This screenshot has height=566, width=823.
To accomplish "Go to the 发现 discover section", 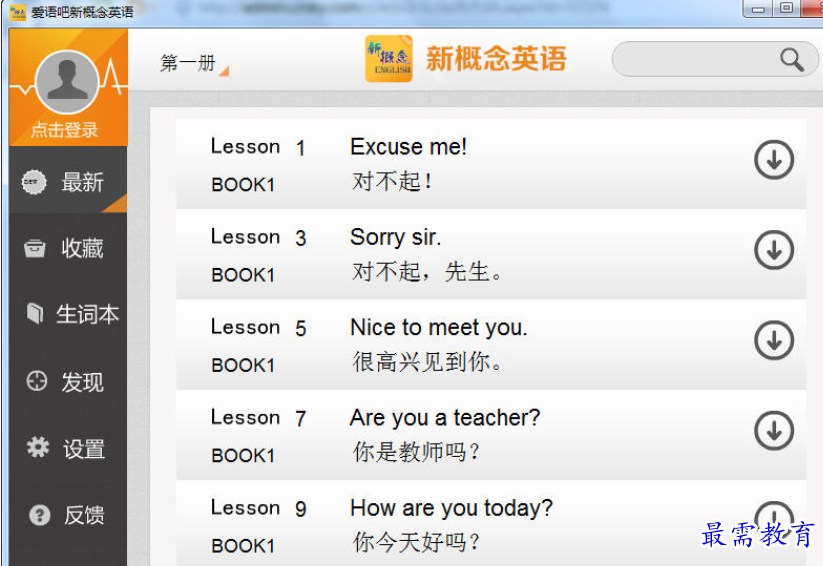I will click(68, 381).
